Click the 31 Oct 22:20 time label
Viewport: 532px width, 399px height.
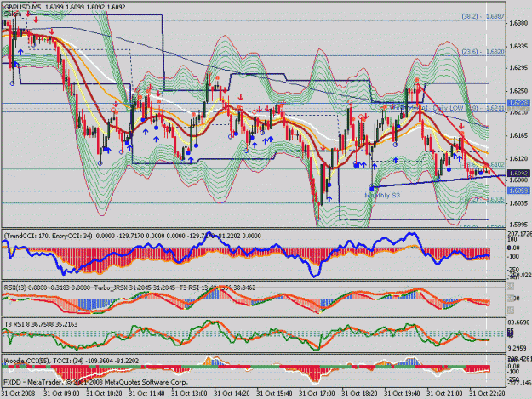[x=487, y=394]
